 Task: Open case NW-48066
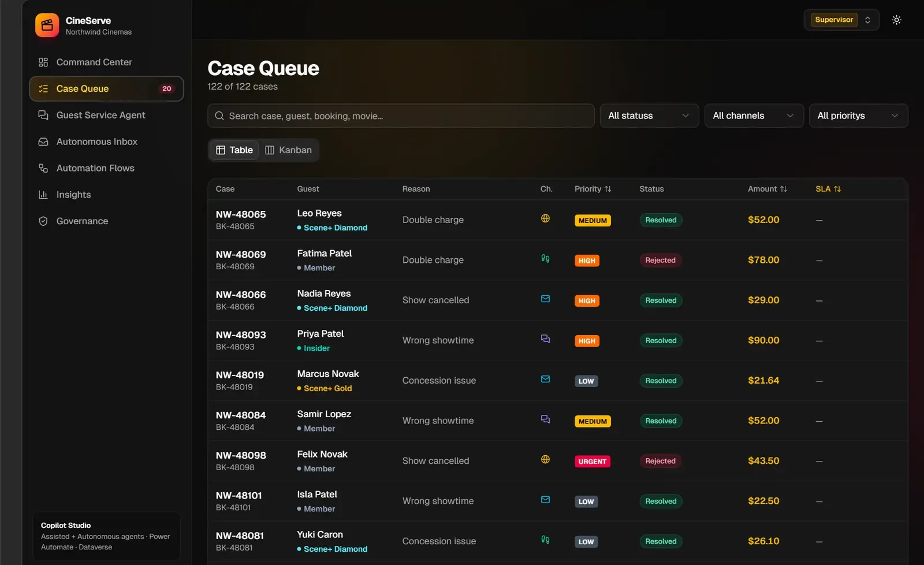(x=241, y=295)
